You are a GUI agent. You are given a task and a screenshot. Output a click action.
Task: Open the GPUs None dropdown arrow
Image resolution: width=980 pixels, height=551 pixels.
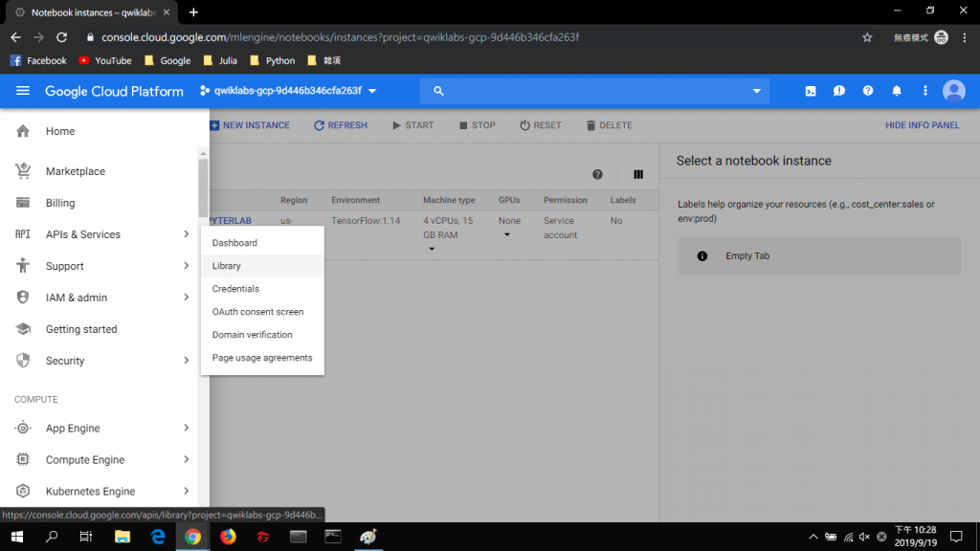[x=507, y=235]
